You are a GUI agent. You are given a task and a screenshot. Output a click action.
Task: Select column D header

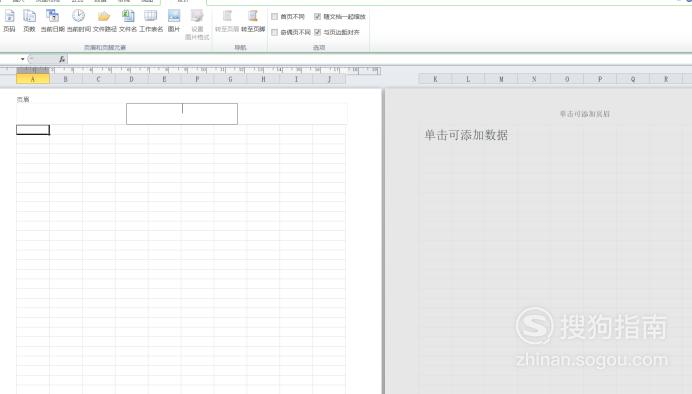[x=132, y=79]
